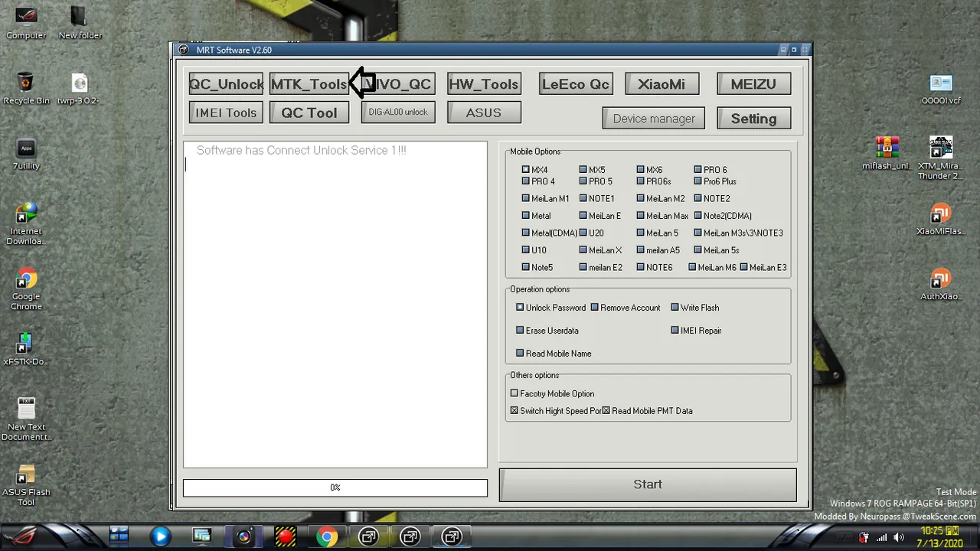Open the ASUS Flash Tool folder icon
Viewport: 980px width, 551px height.
tap(26, 484)
